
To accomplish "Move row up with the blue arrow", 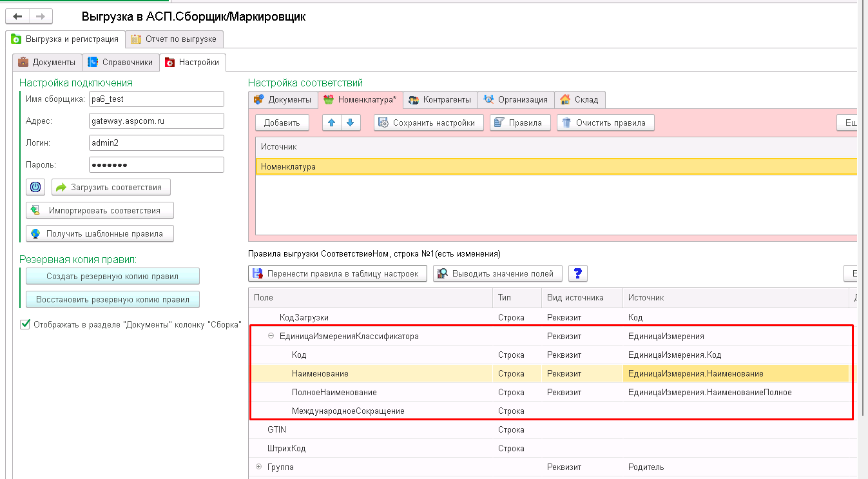I will [x=332, y=122].
